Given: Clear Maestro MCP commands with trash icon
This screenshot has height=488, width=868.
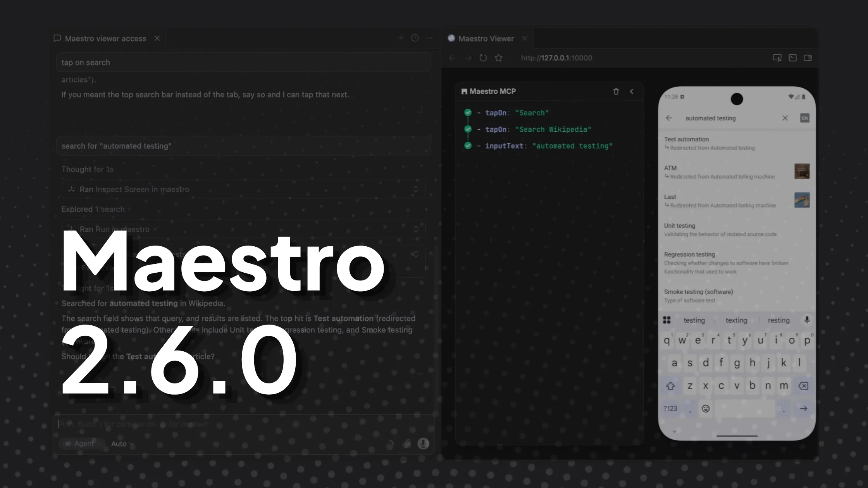Looking at the screenshot, I should [616, 91].
